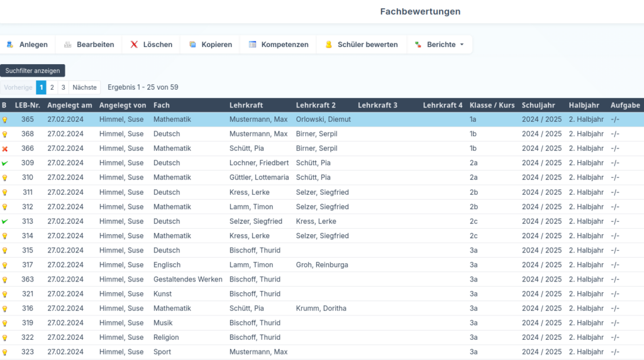
Task: Select the Gestaltendes Werken row 363
Action: click(187, 280)
